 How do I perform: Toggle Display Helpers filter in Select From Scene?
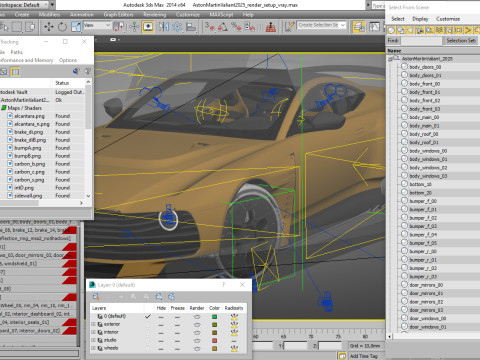coord(430,31)
